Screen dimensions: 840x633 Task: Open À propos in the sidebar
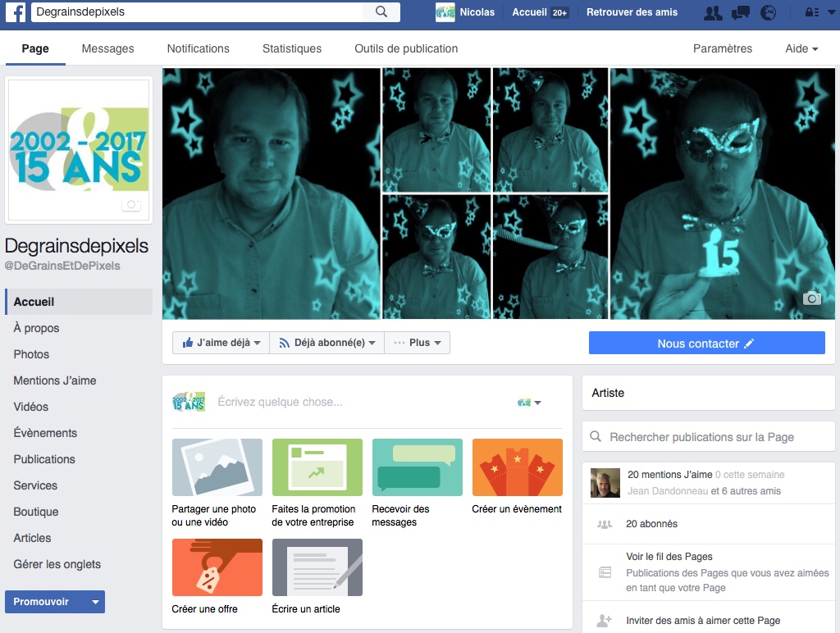pos(36,328)
